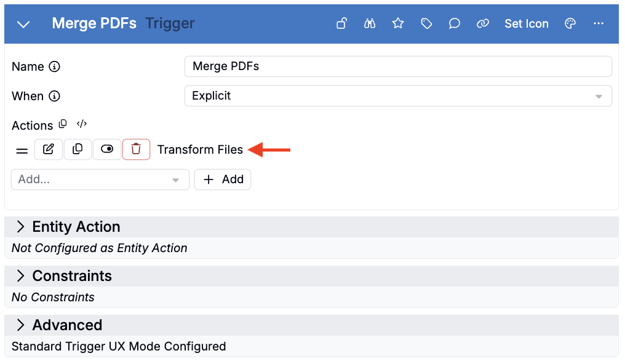Click the lock icon in header
This screenshot has width=625, height=364.
pyautogui.click(x=341, y=24)
